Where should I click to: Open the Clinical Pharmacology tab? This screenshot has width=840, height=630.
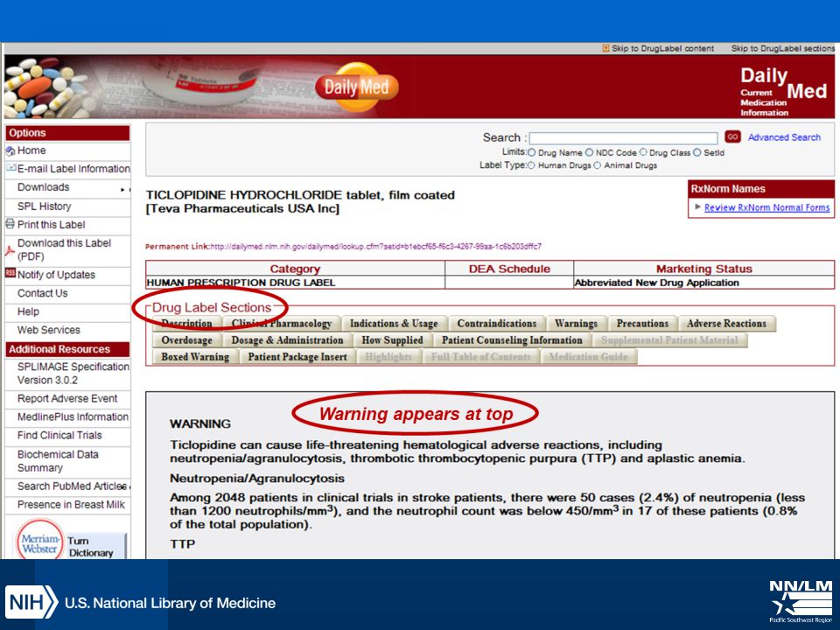pyautogui.click(x=282, y=324)
